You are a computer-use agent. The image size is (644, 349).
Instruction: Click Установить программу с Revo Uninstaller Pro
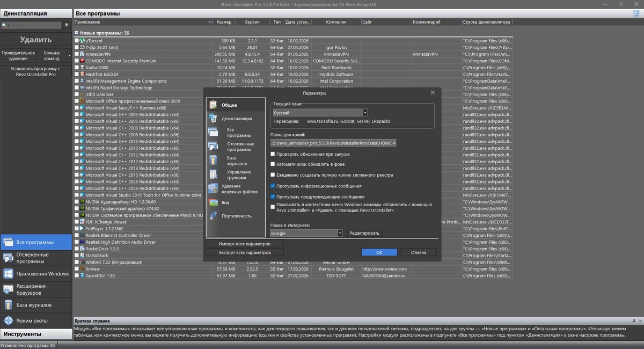click(x=36, y=71)
